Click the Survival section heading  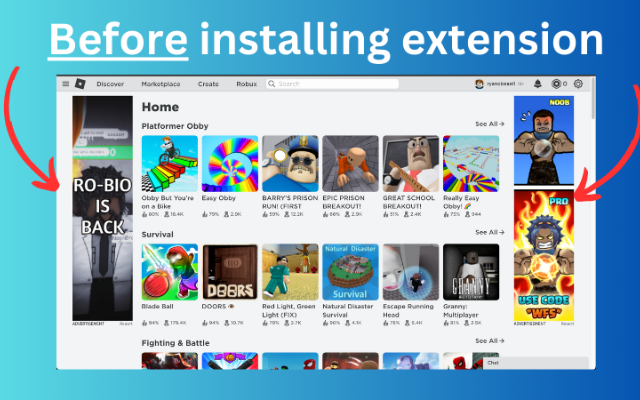coord(158,234)
